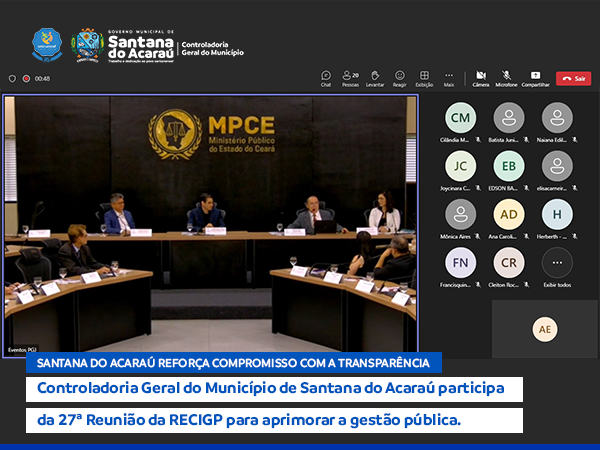This screenshot has height=450, width=600.
Task: Click the shield security icon
Action: pyautogui.click(x=12, y=78)
